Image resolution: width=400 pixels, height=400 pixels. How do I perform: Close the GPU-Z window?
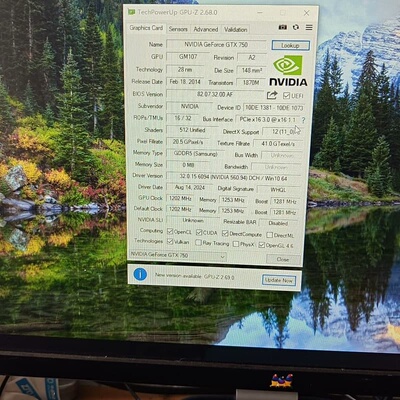306,13
